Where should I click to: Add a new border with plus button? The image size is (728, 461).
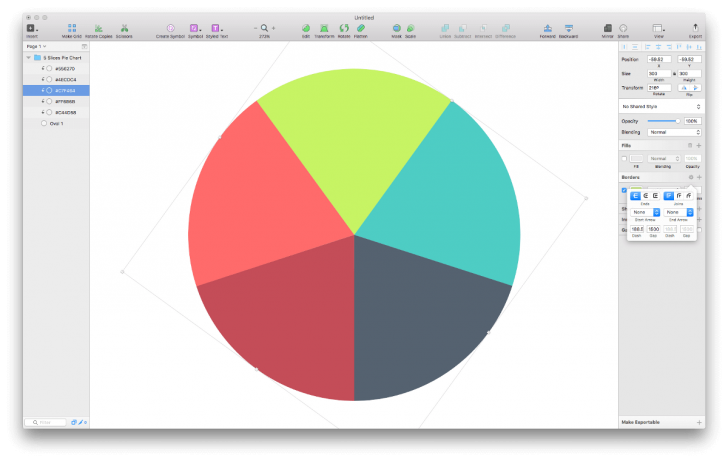pyautogui.click(x=699, y=177)
